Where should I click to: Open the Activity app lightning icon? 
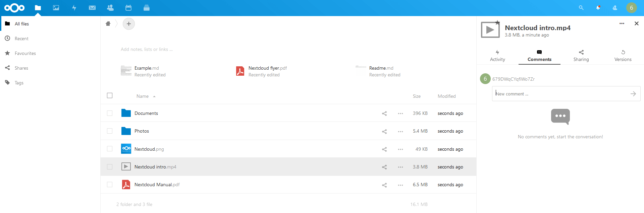pyautogui.click(x=74, y=8)
